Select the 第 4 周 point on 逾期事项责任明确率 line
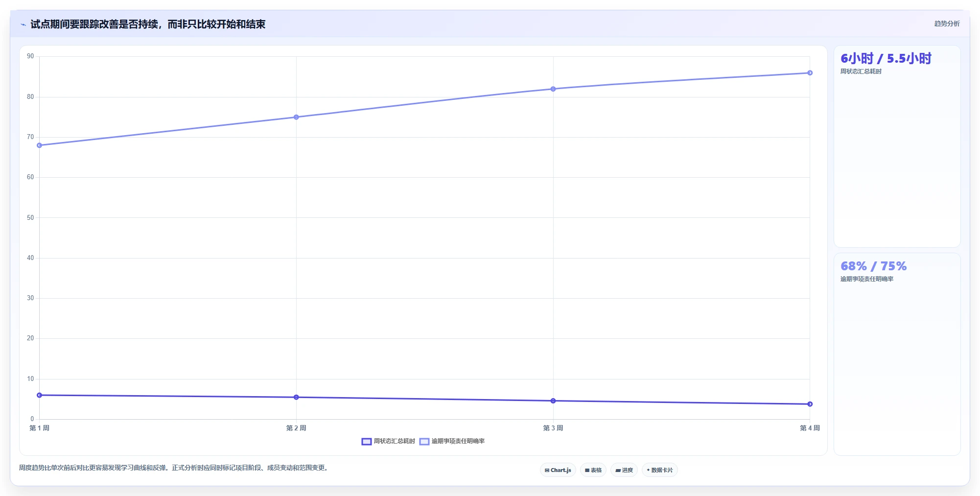 pyautogui.click(x=810, y=73)
